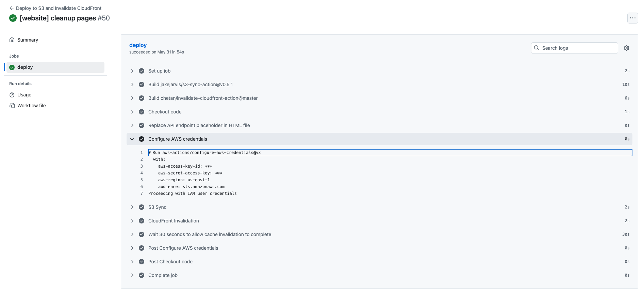Click the status check icon of Configure AWS credentials
The width and height of the screenshot is (644, 294).
point(142,139)
